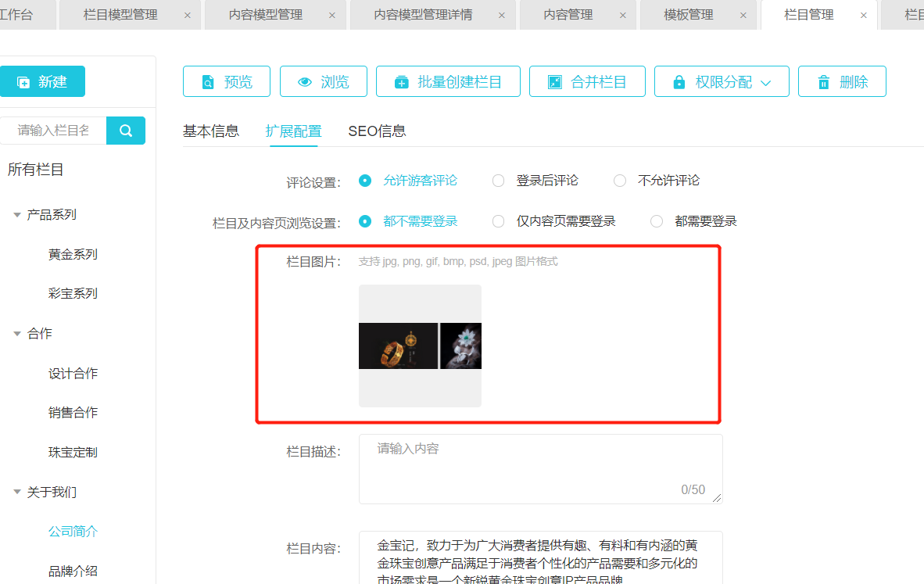
Task: Collapse the 合作 tree node
Action: point(17,334)
